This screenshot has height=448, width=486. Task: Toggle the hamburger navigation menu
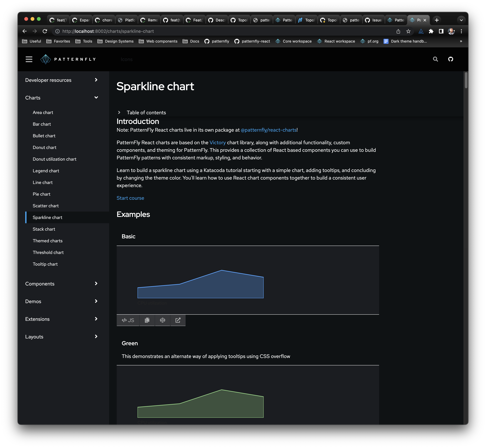(29, 59)
